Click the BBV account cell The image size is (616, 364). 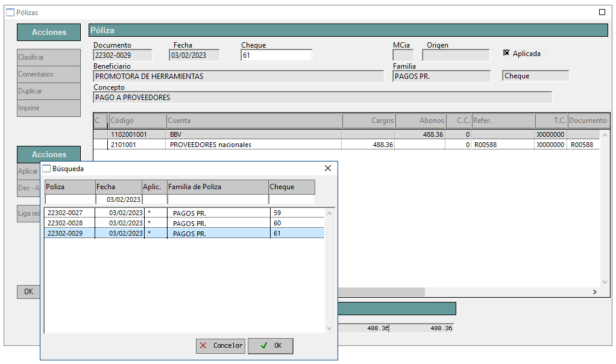tap(254, 134)
